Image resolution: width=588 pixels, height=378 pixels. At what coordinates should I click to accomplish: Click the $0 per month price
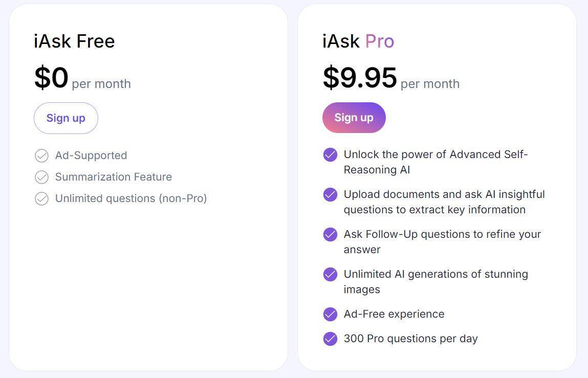pyautogui.click(x=82, y=79)
